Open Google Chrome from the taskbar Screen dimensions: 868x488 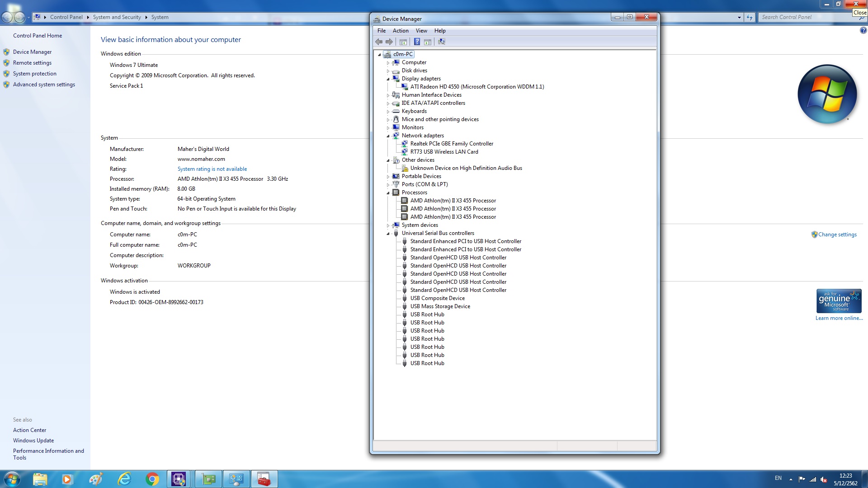click(x=152, y=479)
